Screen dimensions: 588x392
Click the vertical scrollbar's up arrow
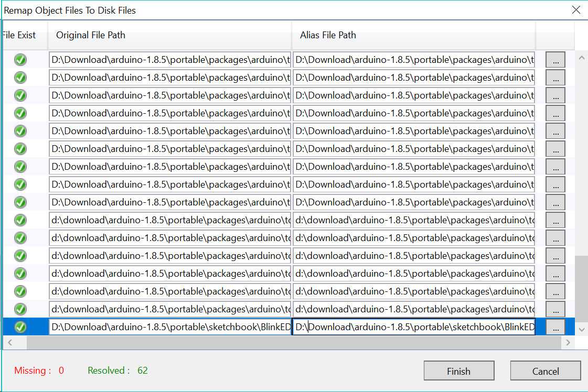[581, 58]
